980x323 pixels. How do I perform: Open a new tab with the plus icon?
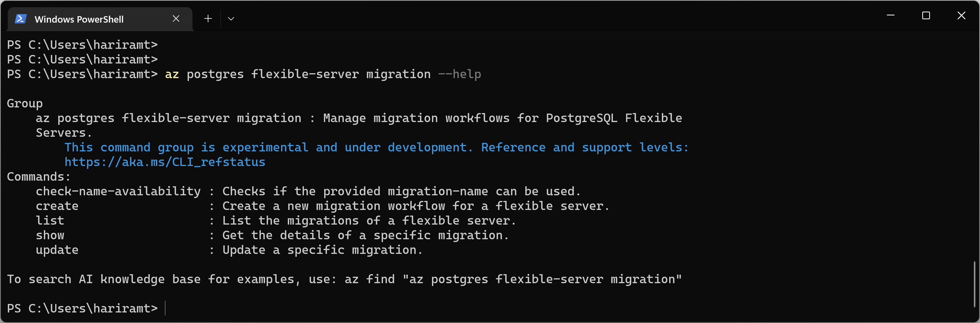208,19
